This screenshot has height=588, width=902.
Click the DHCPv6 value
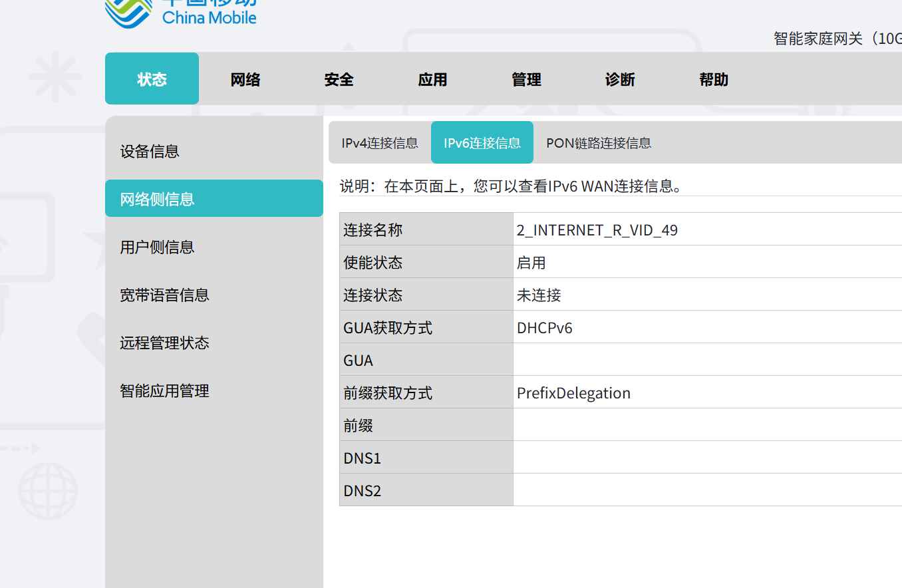pyautogui.click(x=545, y=328)
